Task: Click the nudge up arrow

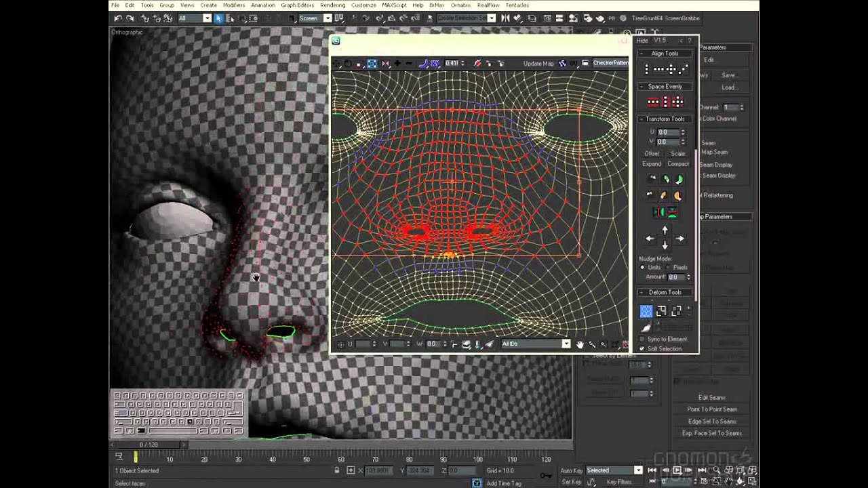Action: (665, 230)
